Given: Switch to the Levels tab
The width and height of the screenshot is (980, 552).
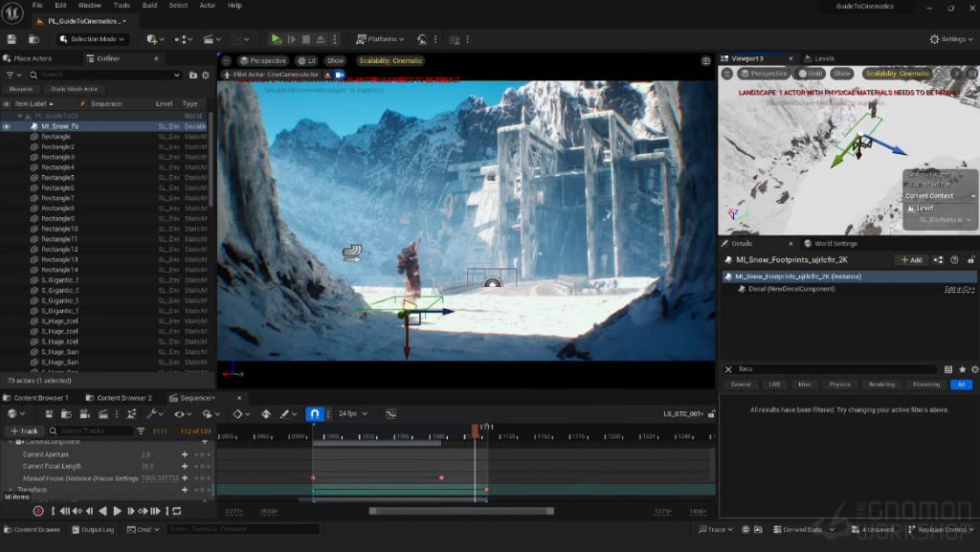Looking at the screenshot, I should point(819,58).
